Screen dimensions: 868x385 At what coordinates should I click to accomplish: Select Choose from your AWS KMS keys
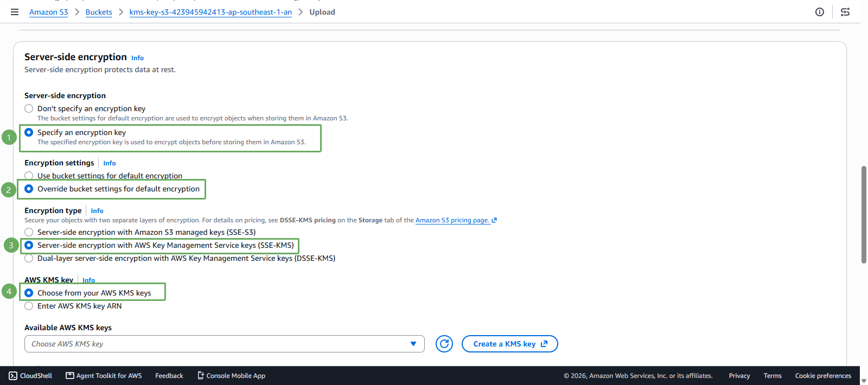click(29, 293)
